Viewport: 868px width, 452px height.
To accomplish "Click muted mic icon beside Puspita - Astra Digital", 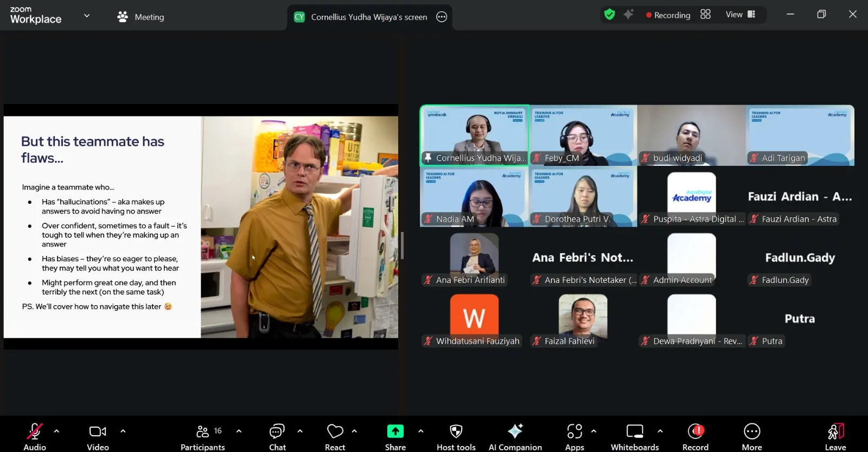I will [x=645, y=219].
